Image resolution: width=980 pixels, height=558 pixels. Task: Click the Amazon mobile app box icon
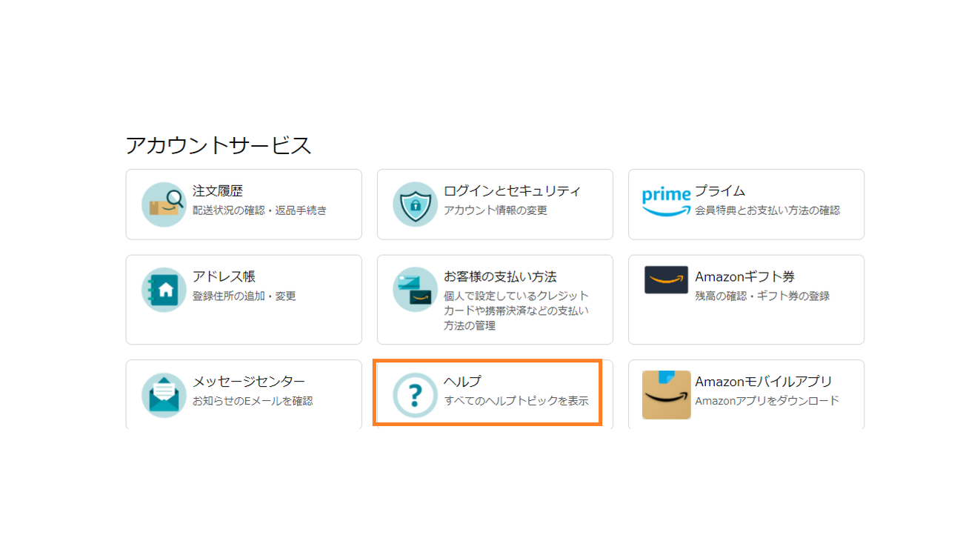666,395
